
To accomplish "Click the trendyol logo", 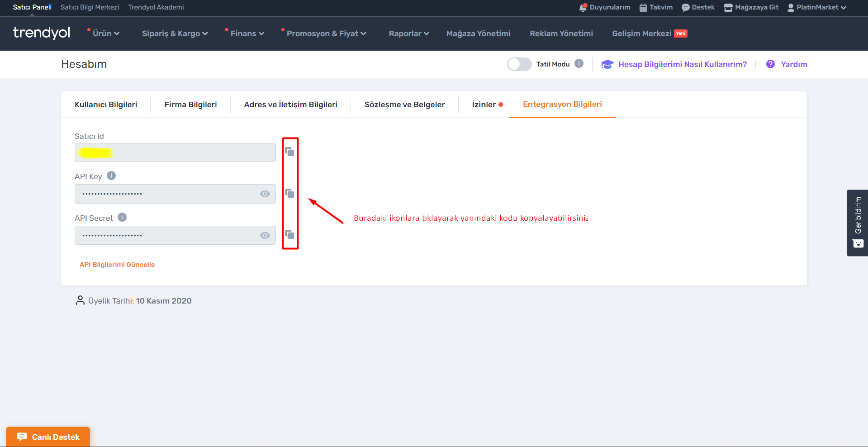I will pyautogui.click(x=42, y=33).
